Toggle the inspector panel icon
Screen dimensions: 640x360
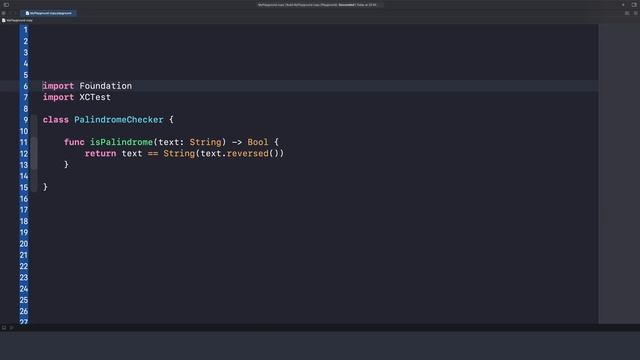point(634,5)
